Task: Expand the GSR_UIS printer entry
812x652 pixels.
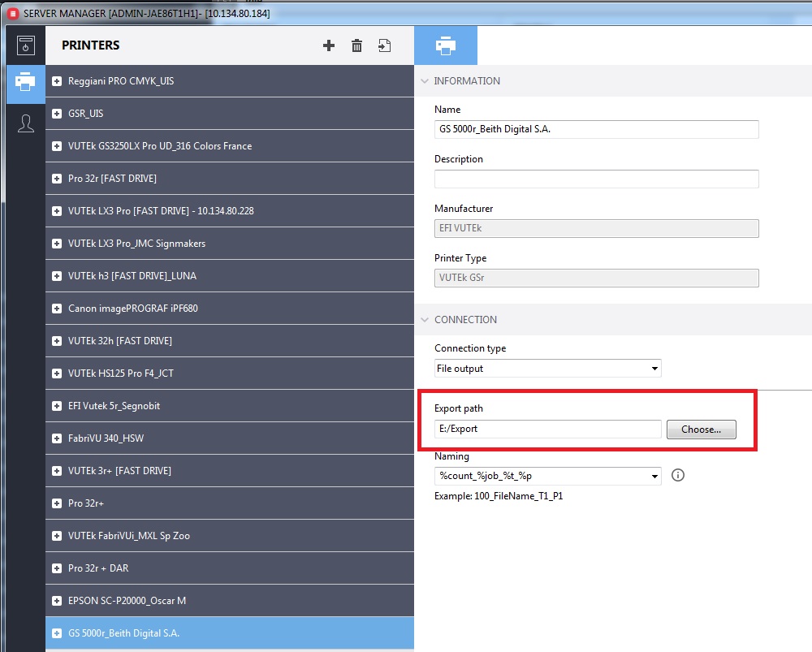Action: click(55, 114)
